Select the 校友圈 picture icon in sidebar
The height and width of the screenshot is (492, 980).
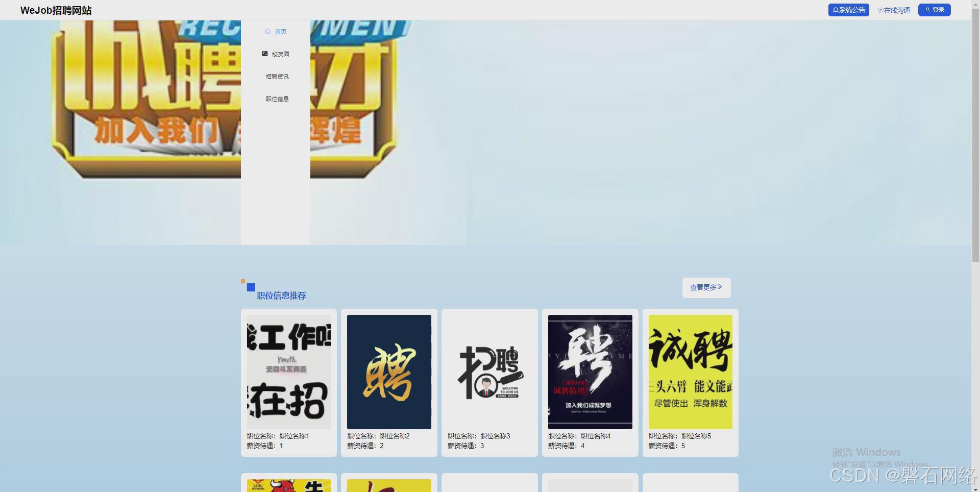coord(265,53)
